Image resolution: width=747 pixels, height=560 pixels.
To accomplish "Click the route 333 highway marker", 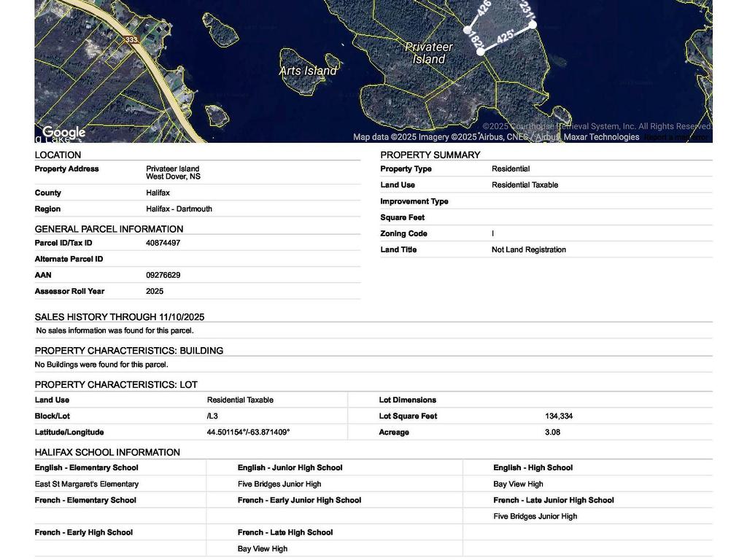I will point(132,39).
